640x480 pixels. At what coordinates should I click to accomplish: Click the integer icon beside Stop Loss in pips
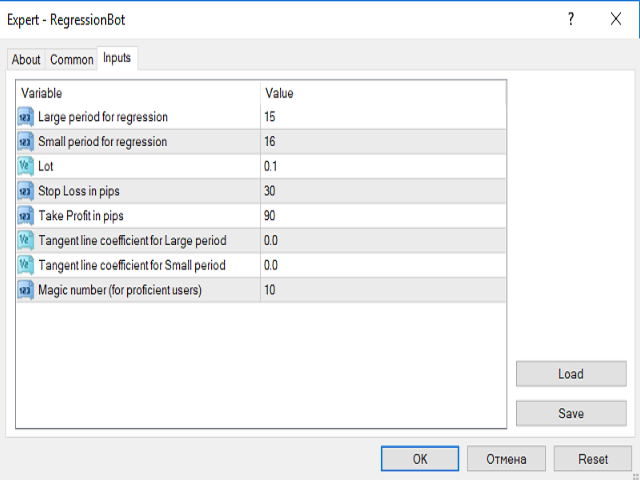[25, 191]
